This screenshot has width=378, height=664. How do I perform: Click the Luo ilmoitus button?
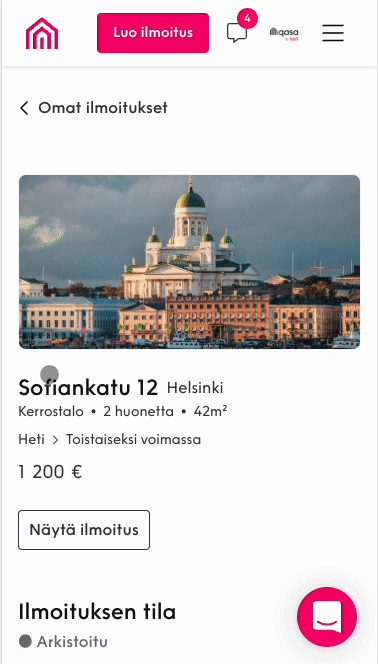[x=153, y=33]
